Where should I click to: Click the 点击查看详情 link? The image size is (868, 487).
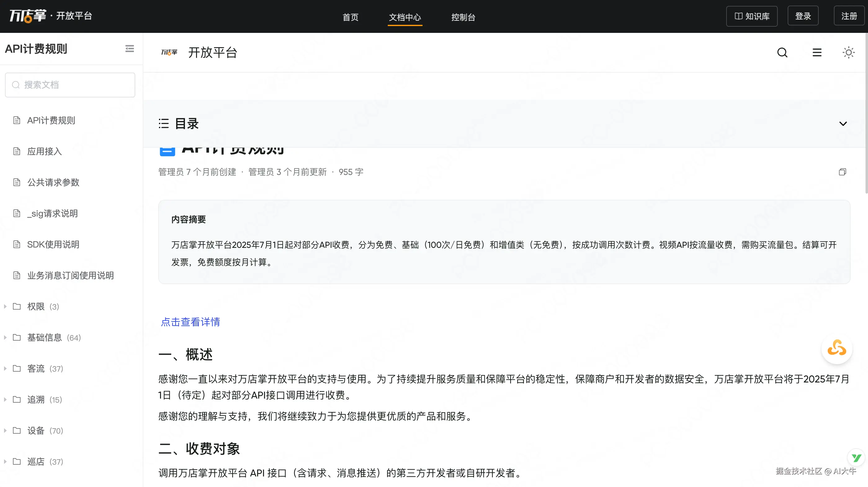click(190, 322)
